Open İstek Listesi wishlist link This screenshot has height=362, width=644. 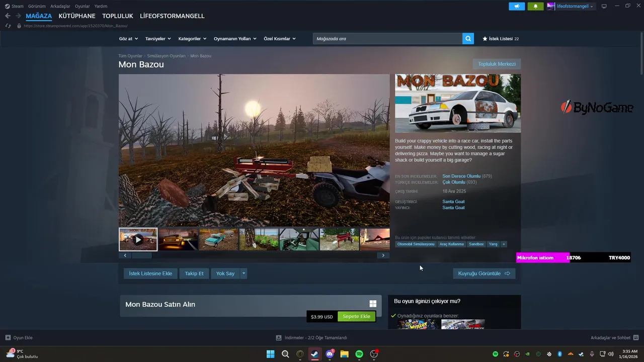(501, 39)
